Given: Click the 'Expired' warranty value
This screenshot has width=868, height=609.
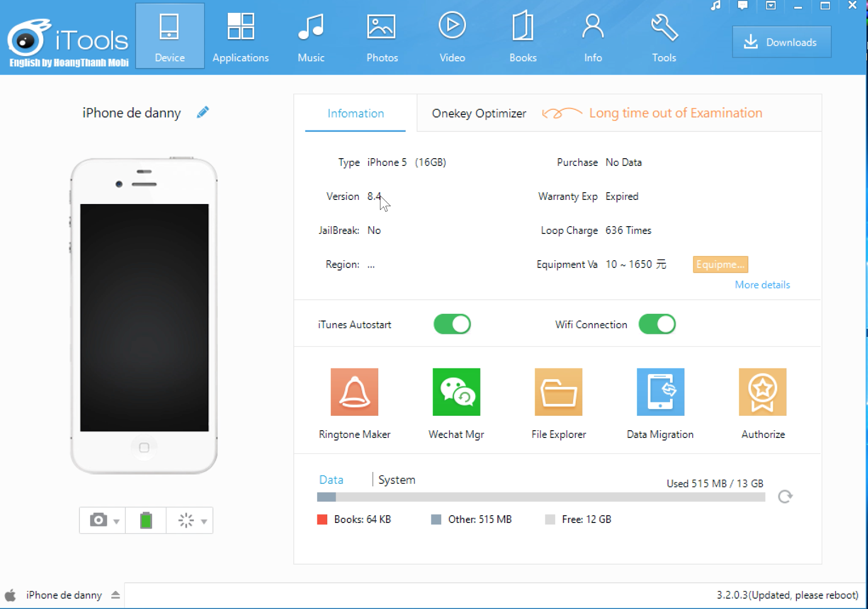Looking at the screenshot, I should [x=622, y=196].
